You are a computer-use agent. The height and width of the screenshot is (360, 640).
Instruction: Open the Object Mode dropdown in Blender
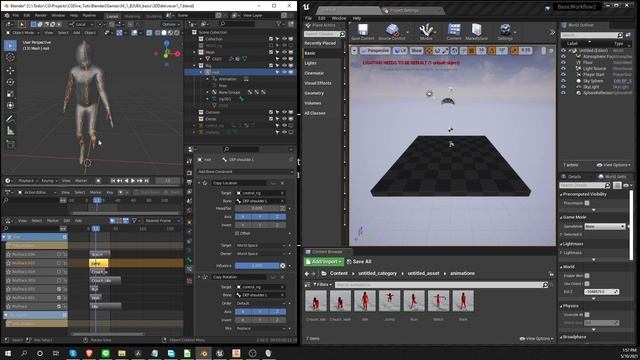24,33
